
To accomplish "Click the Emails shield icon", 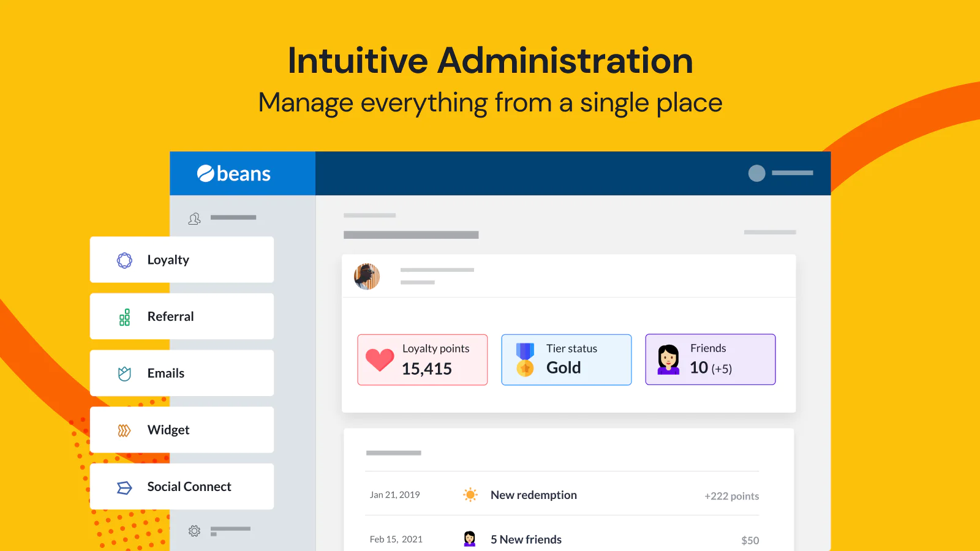I will click(124, 373).
